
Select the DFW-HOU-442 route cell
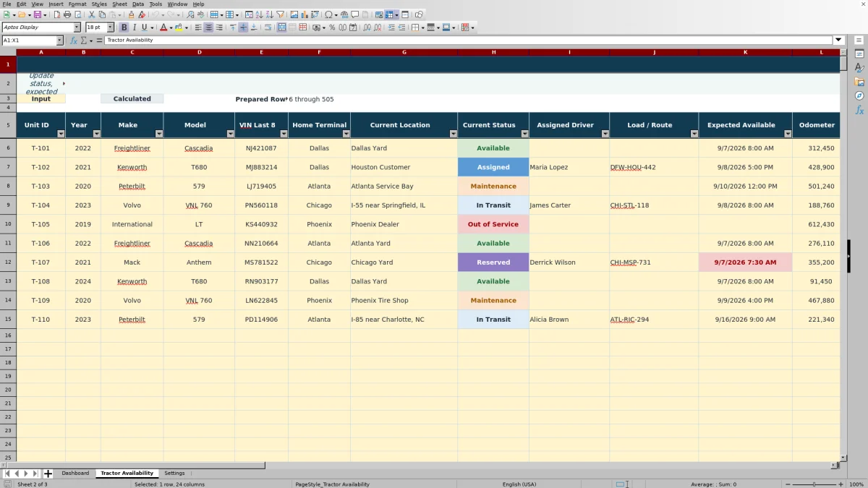654,167
